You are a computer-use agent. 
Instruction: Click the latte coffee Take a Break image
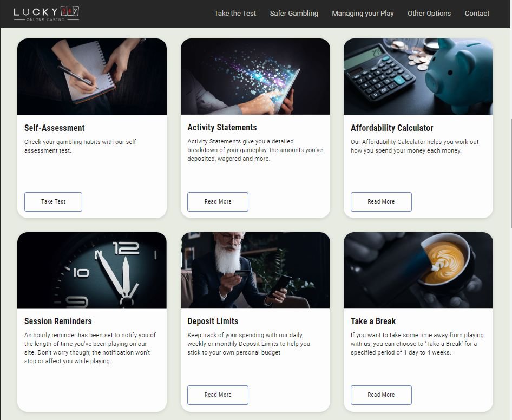[418, 270]
